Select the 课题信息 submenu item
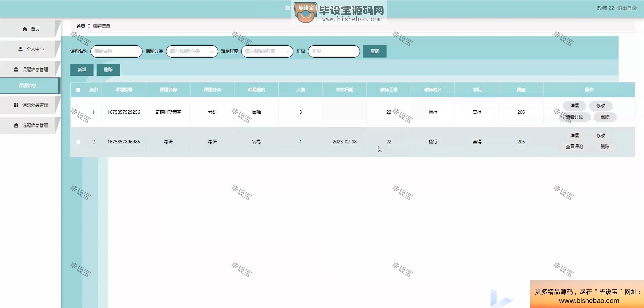This screenshot has height=308, width=644. click(x=30, y=85)
